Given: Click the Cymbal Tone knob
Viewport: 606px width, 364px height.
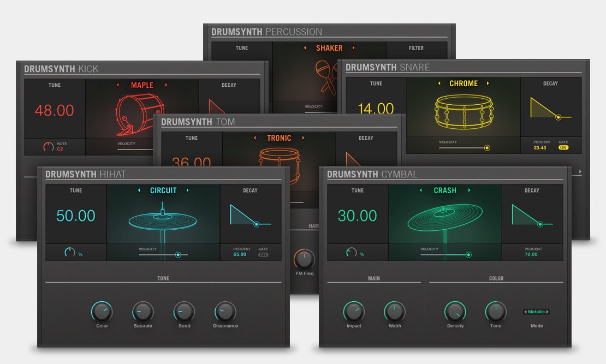Looking at the screenshot, I should (496, 312).
